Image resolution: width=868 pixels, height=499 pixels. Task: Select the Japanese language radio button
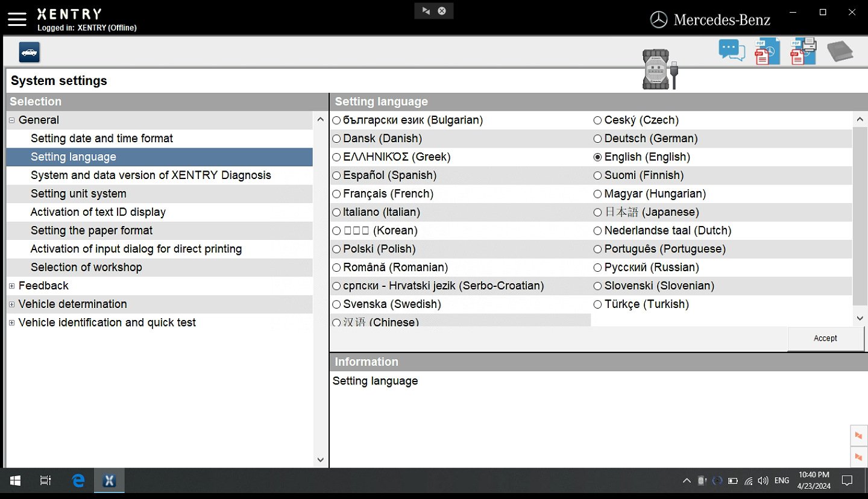597,212
